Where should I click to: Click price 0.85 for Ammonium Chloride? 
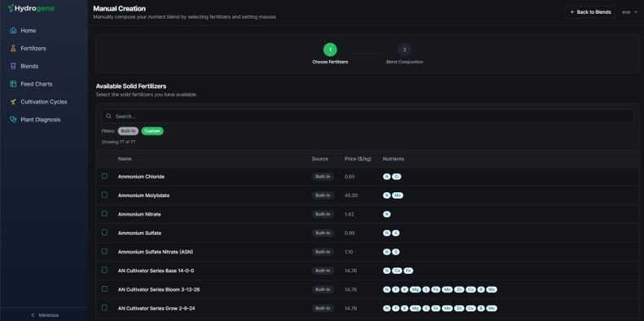(x=349, y=177)
